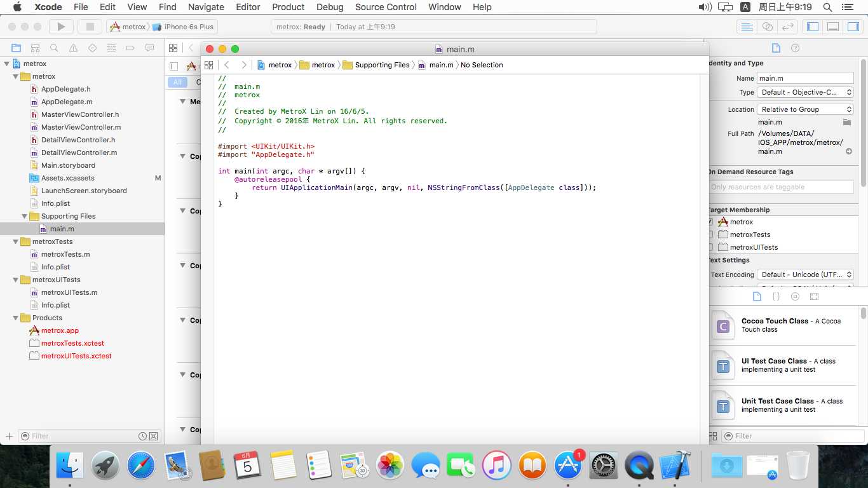The image size is (868, 488).
Task: Open the Issue navigator warning icon
Action: [74, 48]
